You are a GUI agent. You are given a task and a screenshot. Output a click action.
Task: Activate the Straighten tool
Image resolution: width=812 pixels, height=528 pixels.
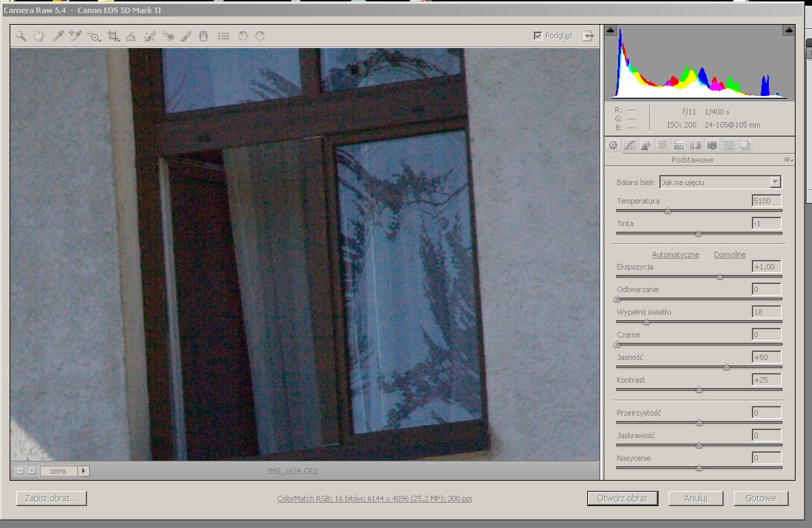(x=131, y=36)
